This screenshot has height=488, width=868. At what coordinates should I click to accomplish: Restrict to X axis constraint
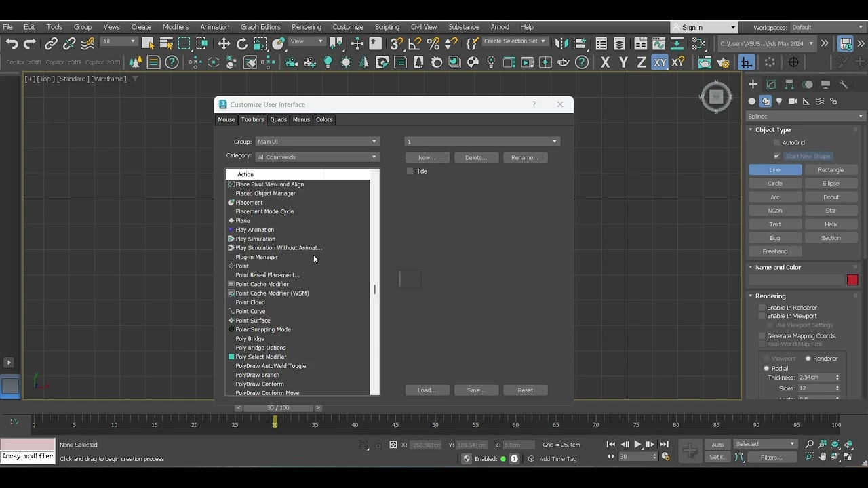coord(605,62)
